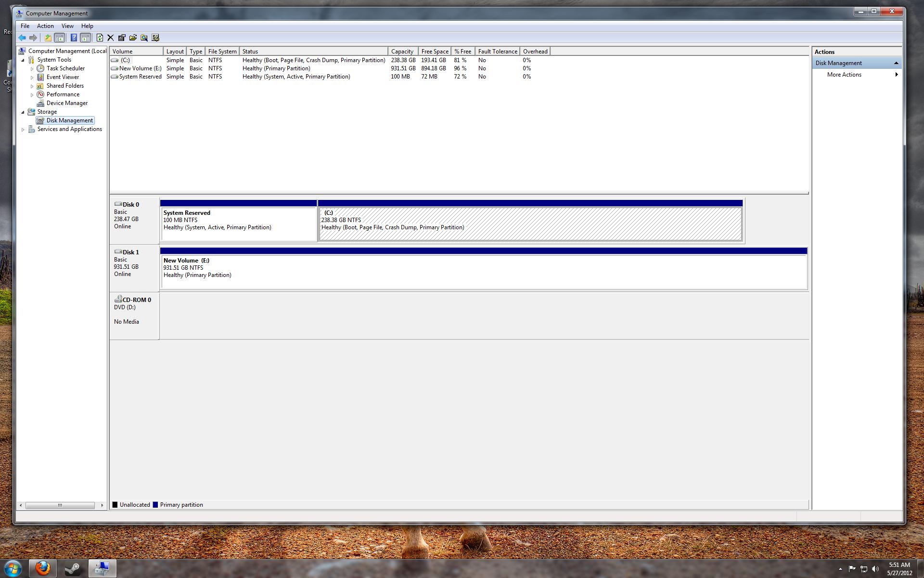Click the Back arrow toolbar icon

pos(22,38)
